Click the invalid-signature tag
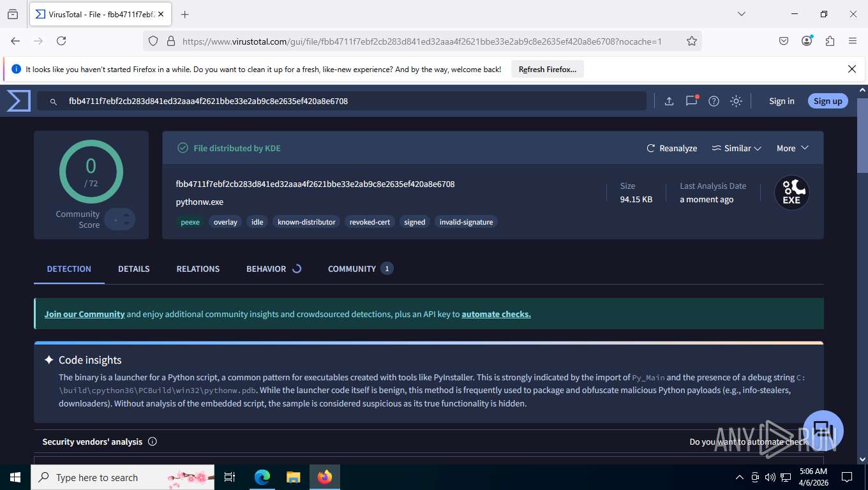Screen dimensions: 868x490 point(466,222)
